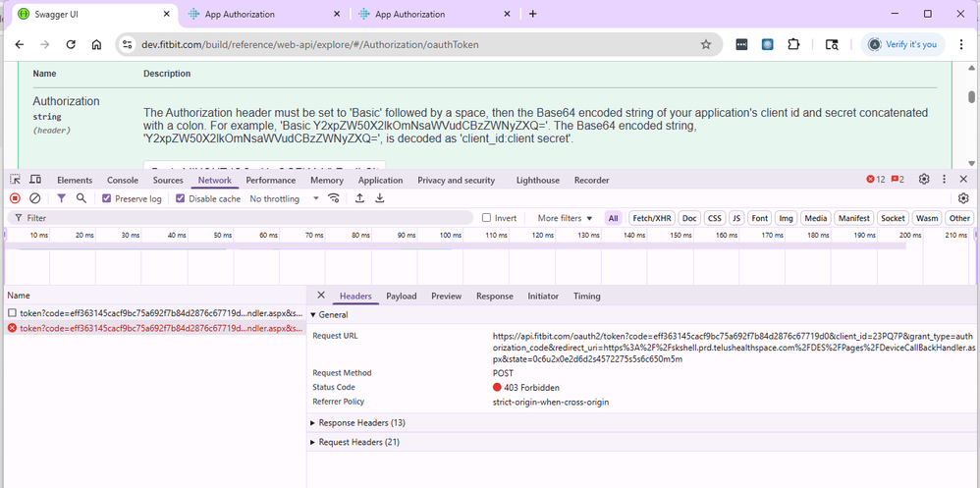This screenshot has width=980, height=488.
Task: Open the Response tab
Action: click(x=494, y=297)
